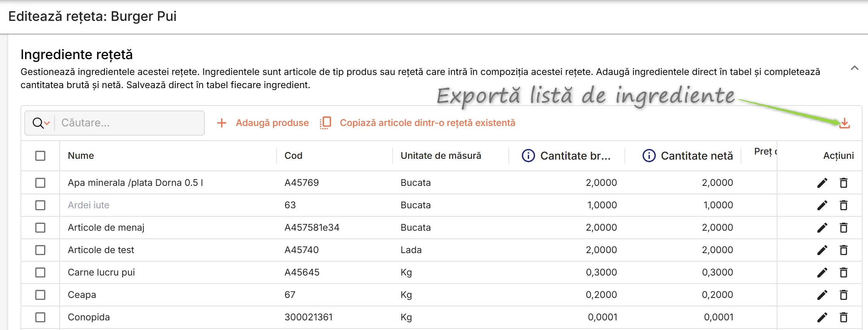Click the unit cell Lada
The height and width of the screenshot is (330, 868).
click(x=411, y=250)
